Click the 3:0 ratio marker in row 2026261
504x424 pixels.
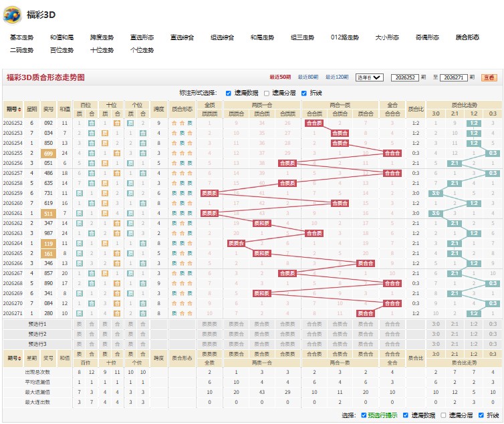click(x=436, y=214)
